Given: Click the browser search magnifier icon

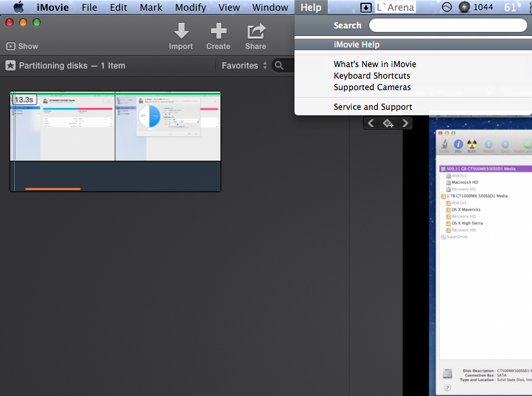Looking at the screenshot, I should coord(280,65).
